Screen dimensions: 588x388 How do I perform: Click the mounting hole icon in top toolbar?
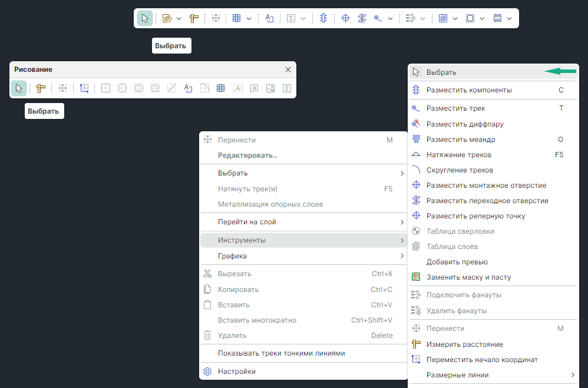(x=346, y=18)
